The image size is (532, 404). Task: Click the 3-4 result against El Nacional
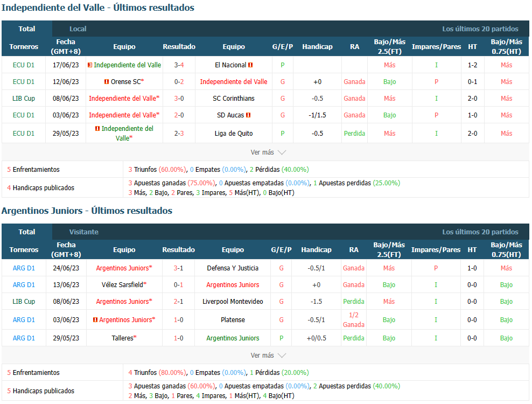pyautogui.click(x=179, y=65)
